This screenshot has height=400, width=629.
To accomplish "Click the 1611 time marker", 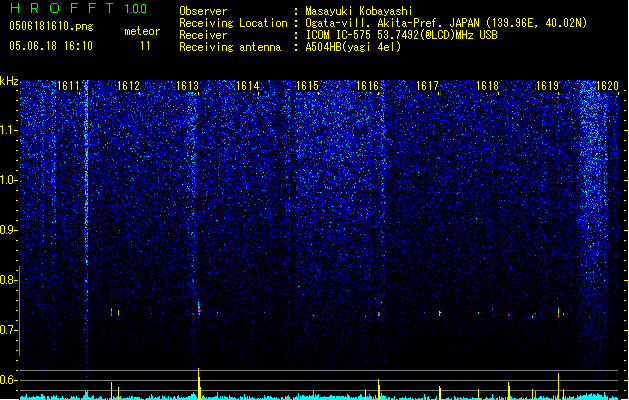I will click(68, 86).
